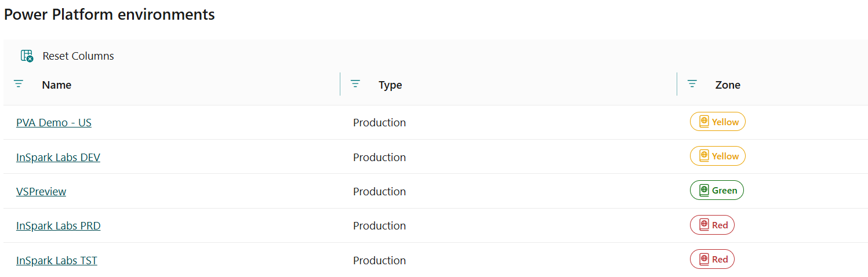Click the Red zone badge for InSpark Labs PRD
The image size is (868, 277).
pos(712,225)
